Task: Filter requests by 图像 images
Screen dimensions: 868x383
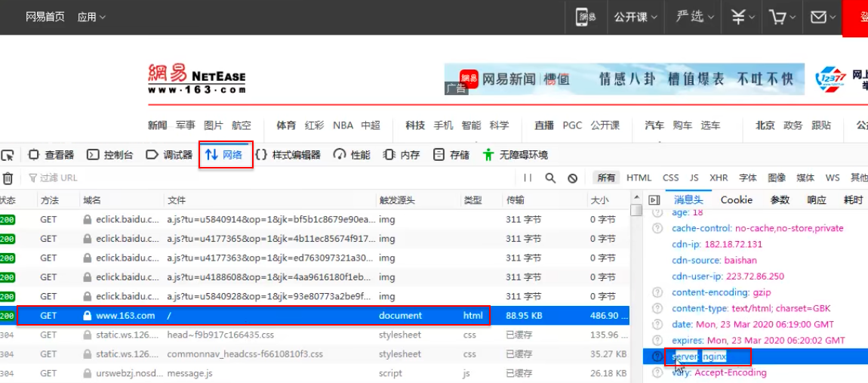Action: coord(777,178)
